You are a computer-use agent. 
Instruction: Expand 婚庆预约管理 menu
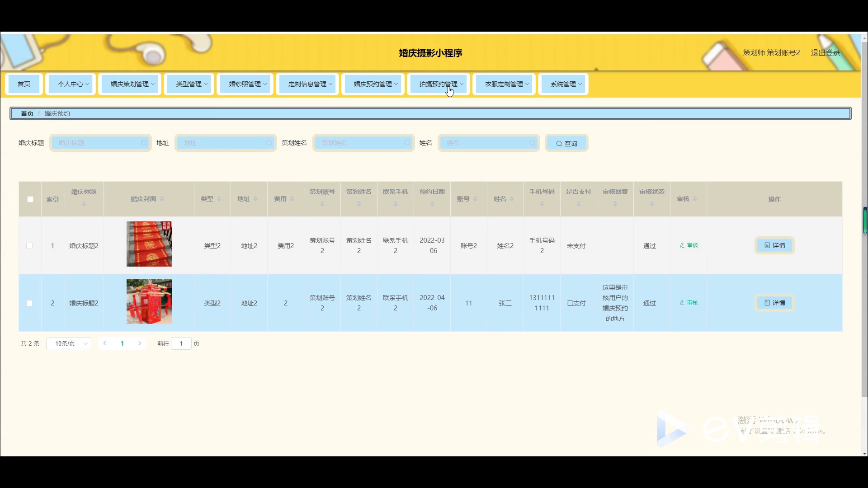(x=373, y=84)
